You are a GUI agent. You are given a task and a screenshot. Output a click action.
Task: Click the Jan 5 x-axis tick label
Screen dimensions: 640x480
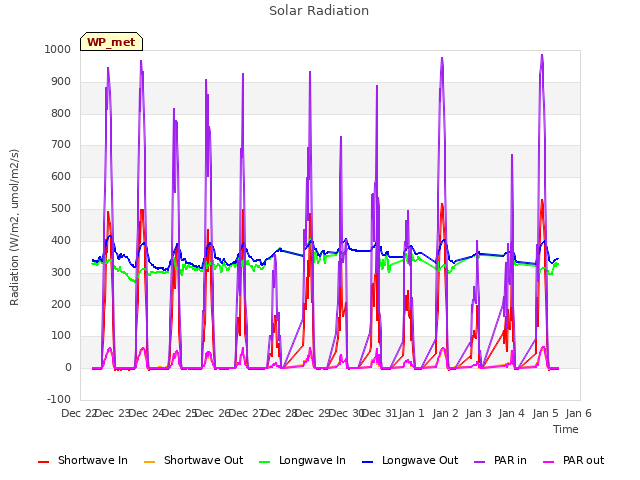(545, 413)
